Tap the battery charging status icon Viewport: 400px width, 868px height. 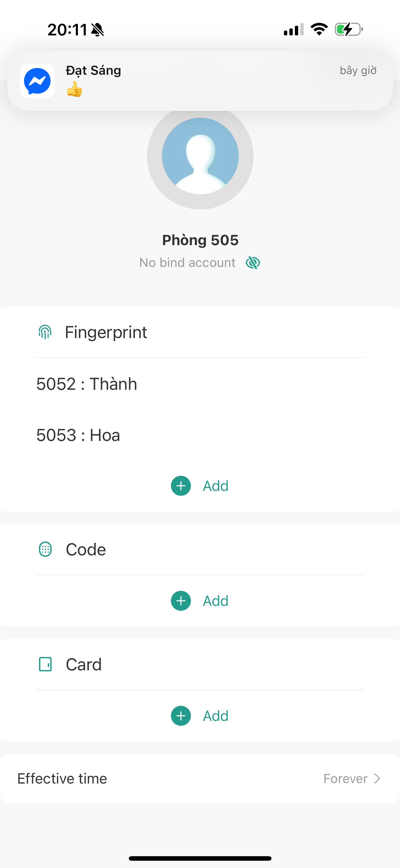[348, 29]
